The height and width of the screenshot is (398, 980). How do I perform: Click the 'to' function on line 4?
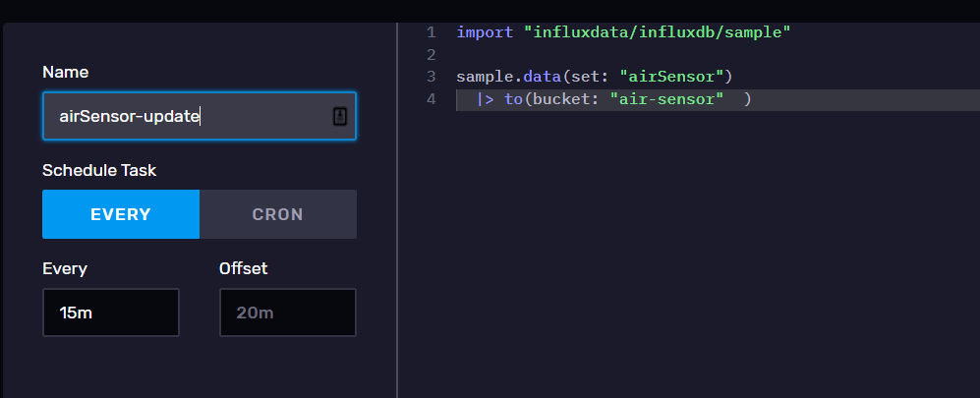coord(513,99)
